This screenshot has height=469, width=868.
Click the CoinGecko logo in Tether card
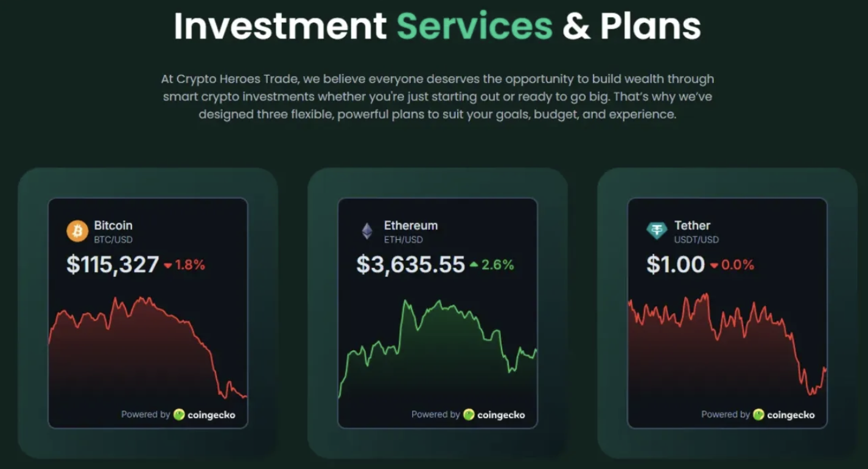coord(758,415)
